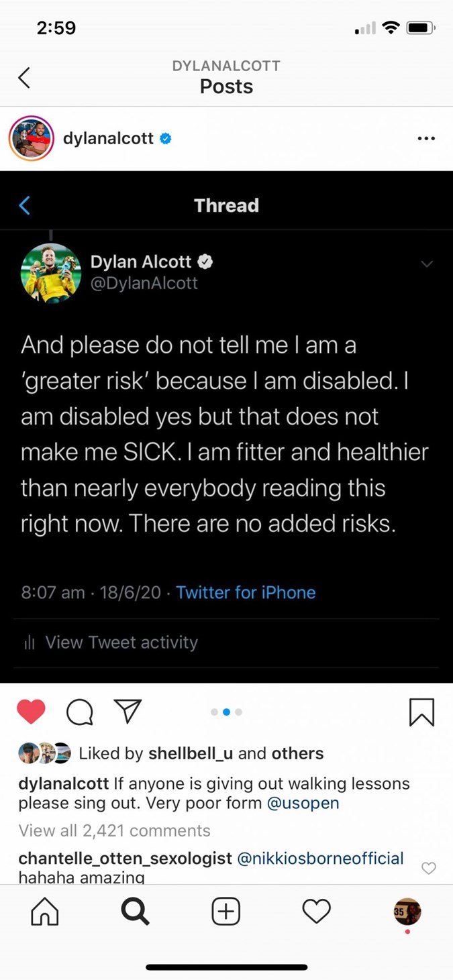Unlike the post with the red heart
The width and height of the screenshot is (453, 980).
click(x=31, y=712)
